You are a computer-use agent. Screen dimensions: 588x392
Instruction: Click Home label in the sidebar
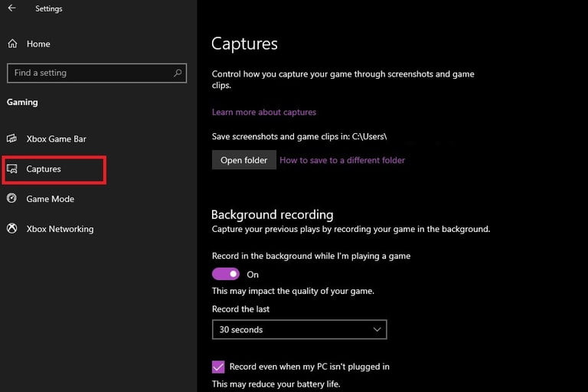[x=38, y=44]
